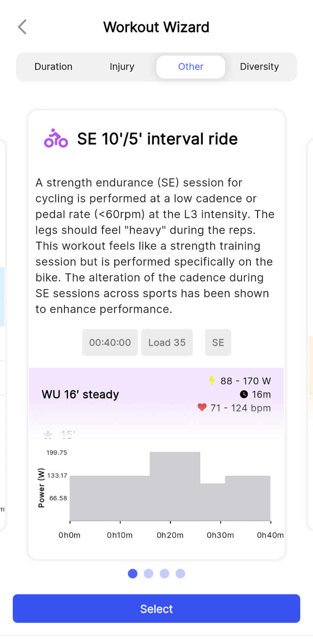The height and width of the screenshot is (644, 313).
Task: Go to the second page dot
Action: (x=149, y=573)
